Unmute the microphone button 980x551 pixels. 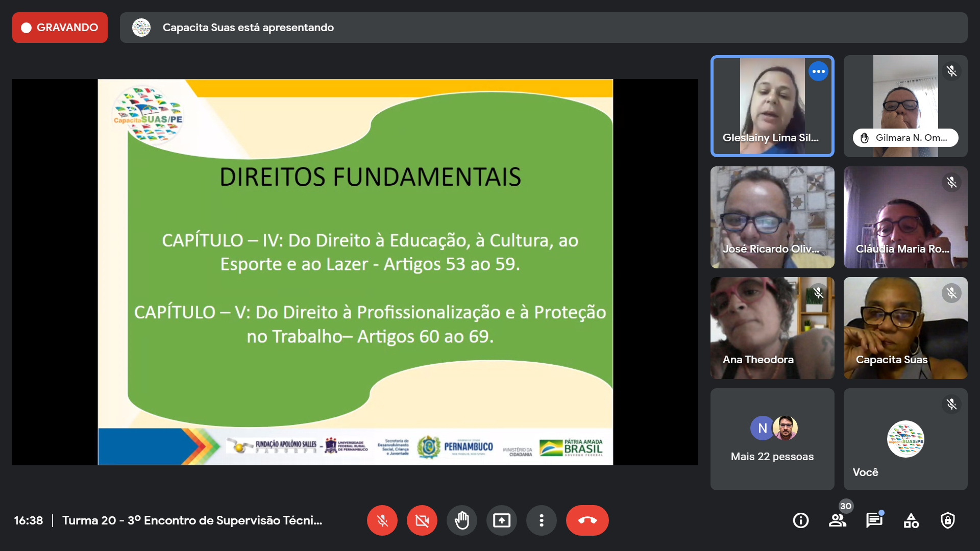382,520
